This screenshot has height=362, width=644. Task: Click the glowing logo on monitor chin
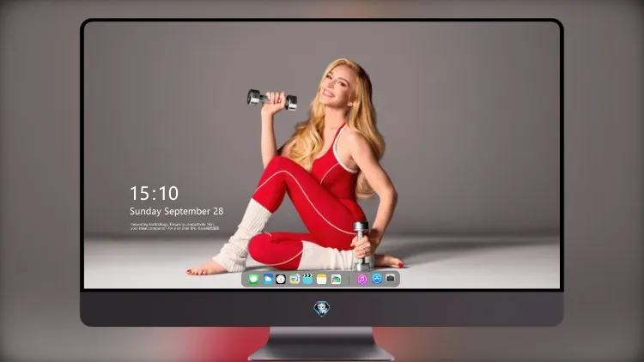(322, 309)
